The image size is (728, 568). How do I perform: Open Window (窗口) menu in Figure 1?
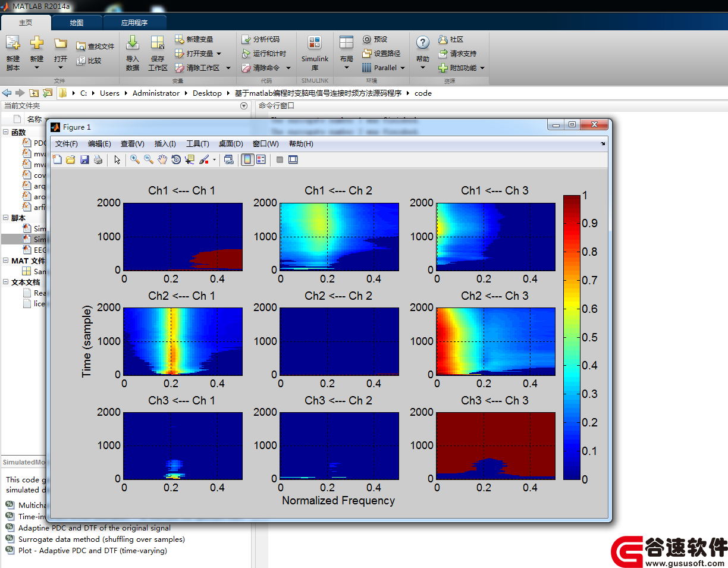coord(265,144)
